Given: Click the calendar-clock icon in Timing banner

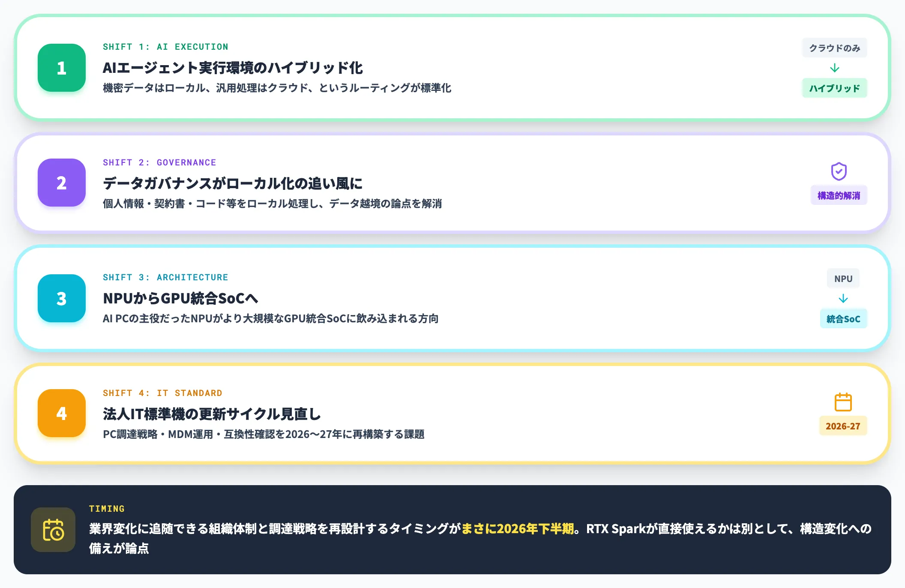Looking at the screenshot, I should (x=53, y=530).
